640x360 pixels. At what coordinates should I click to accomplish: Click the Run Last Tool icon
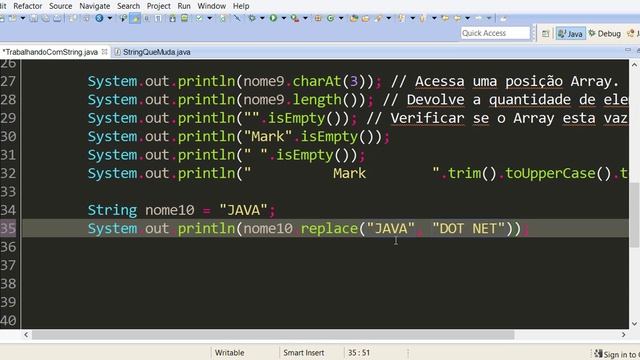click(295, 18)
